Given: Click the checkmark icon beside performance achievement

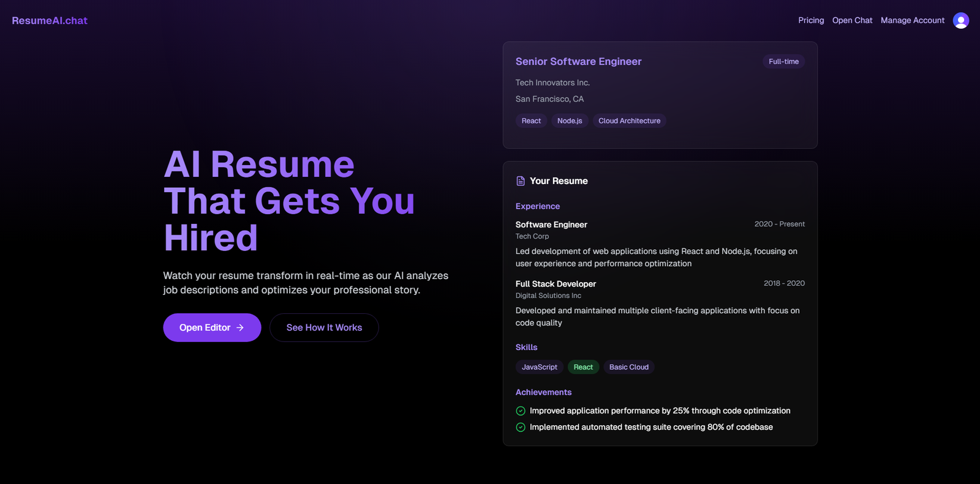Looking at the screenshot, I should point(521,411).
